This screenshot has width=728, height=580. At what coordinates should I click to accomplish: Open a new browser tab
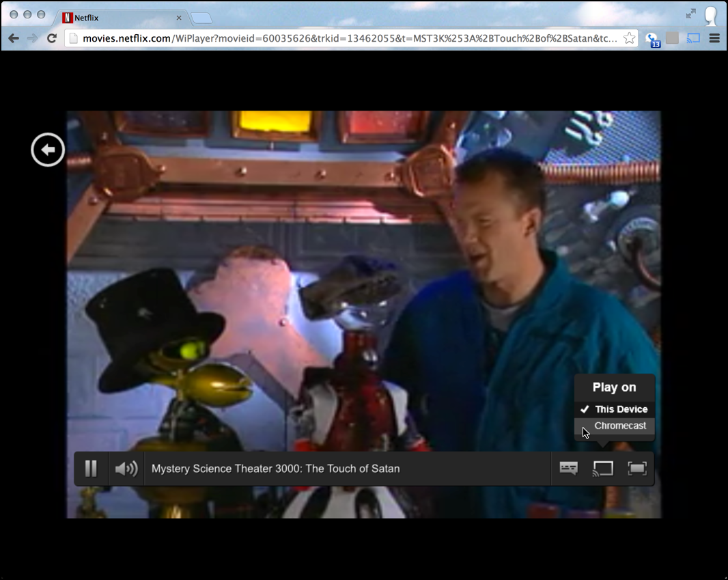click(201, 18)
